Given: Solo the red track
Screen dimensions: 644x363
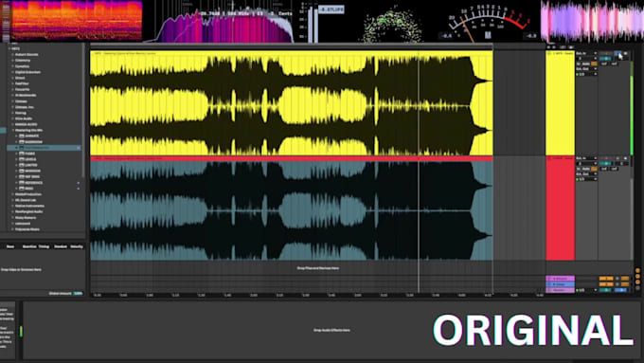Looking at the screenshot, I should (617, 158).
